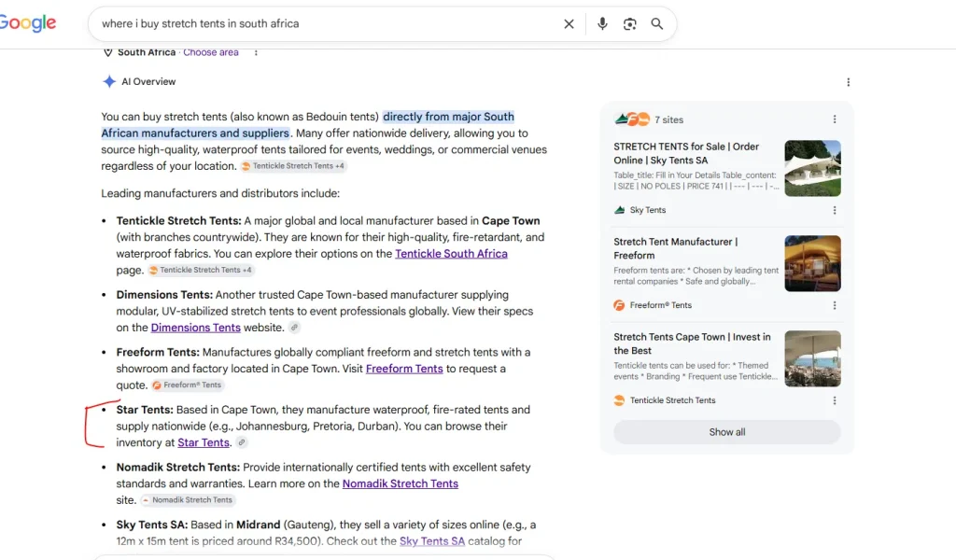Open more options for Sky Tents result
The width and height of the screenshot is (956, 560).
coord(835,210)
